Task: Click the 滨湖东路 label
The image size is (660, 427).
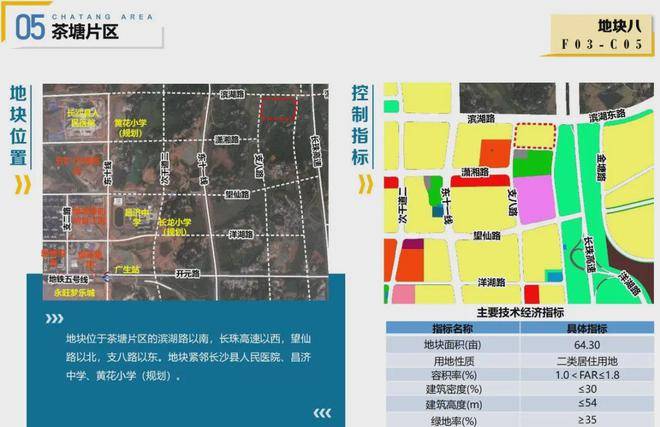Action: [x=607, y=115]
